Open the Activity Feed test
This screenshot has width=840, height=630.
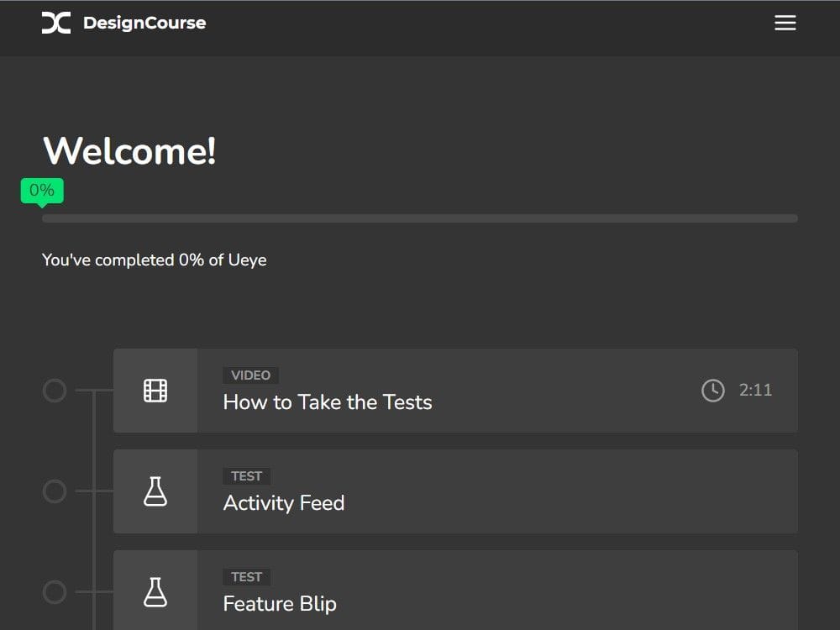(283, 503)
